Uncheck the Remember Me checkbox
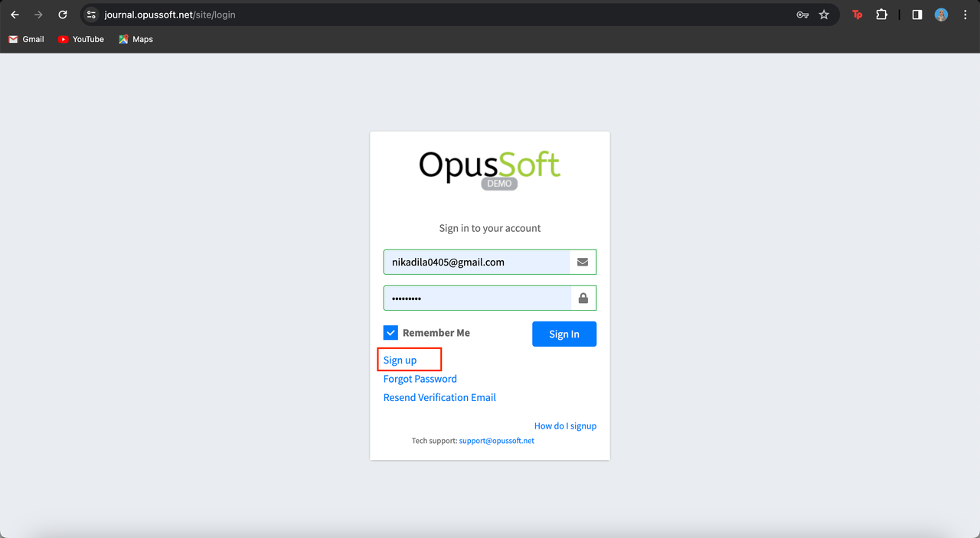The width and height of the screenshot is (980, 538). 390,333
